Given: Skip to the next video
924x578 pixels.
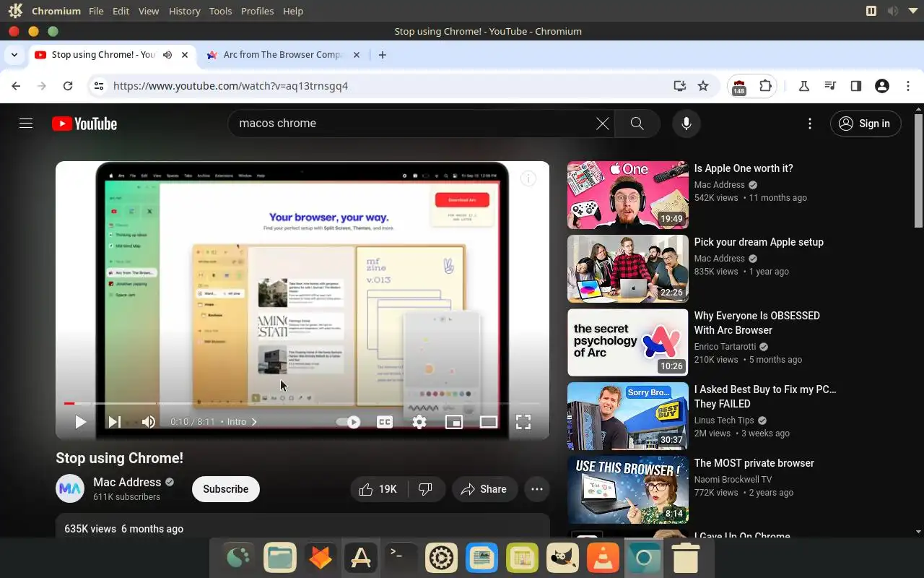Looking at the screenshot, I should [114, 422].
